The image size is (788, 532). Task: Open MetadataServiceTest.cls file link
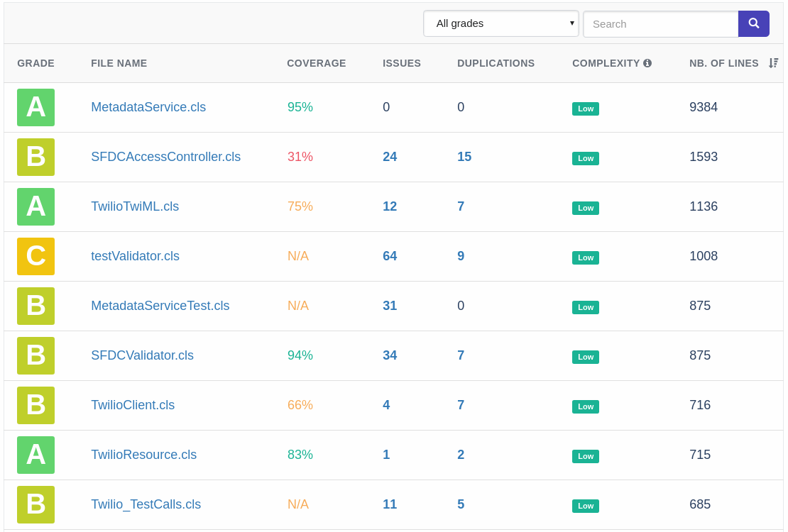pyautogui.click(x=160, y=306)
